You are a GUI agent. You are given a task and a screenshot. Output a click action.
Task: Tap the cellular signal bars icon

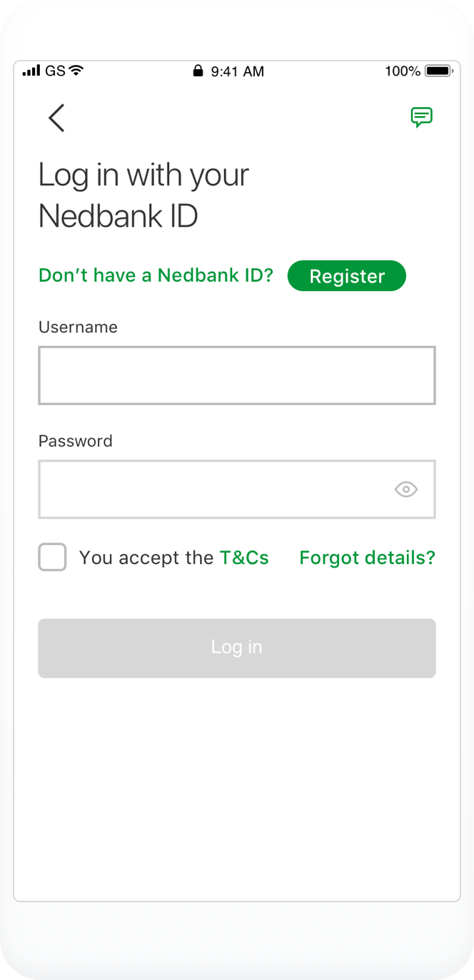point(31,71)
